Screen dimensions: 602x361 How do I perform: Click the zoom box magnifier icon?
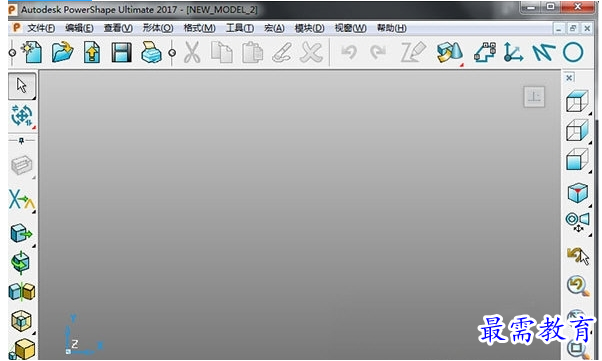[x=578, y=349]
